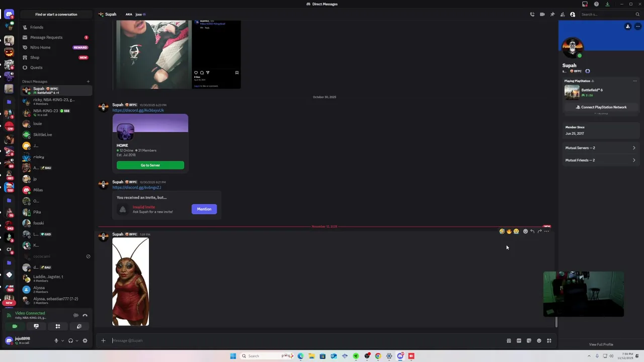Open pinned messages
This screenshot has height=362, width=644.
pos(552,14)
